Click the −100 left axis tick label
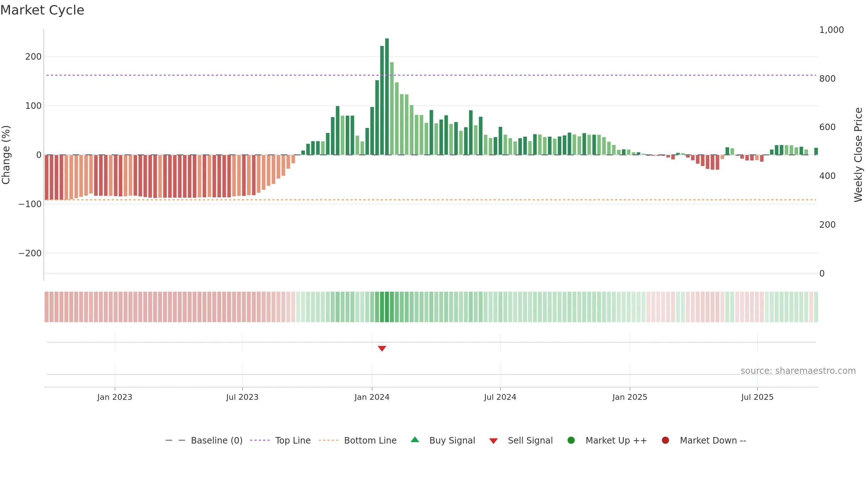The height and width of the screenshot is (488, 868). [x=30, y=204]
